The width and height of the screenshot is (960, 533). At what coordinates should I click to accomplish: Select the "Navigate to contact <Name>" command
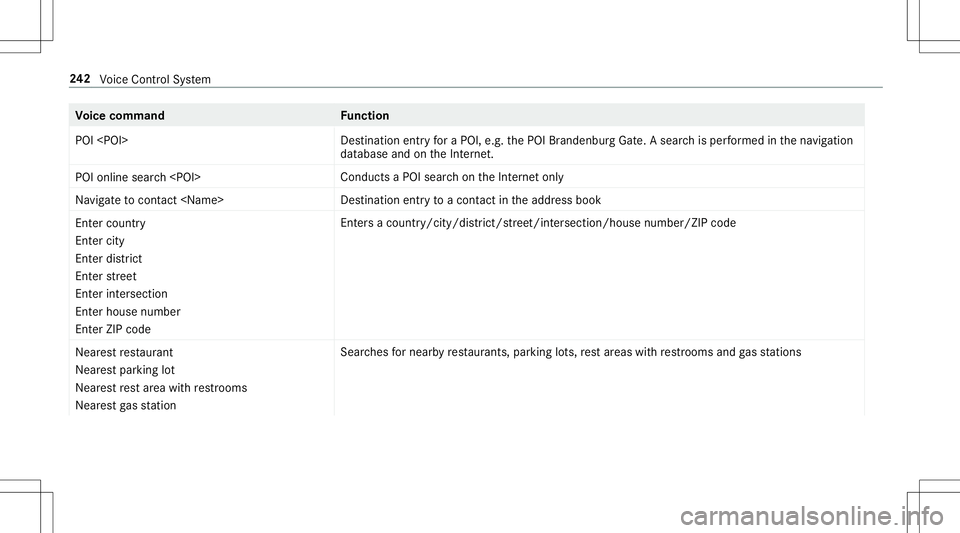click(x=149, y=200)
